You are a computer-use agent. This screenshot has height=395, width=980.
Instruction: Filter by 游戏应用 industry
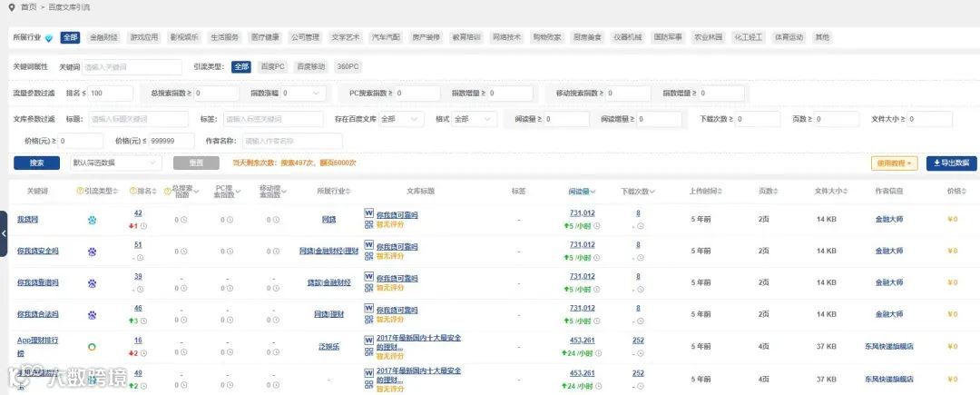(143, 37)
